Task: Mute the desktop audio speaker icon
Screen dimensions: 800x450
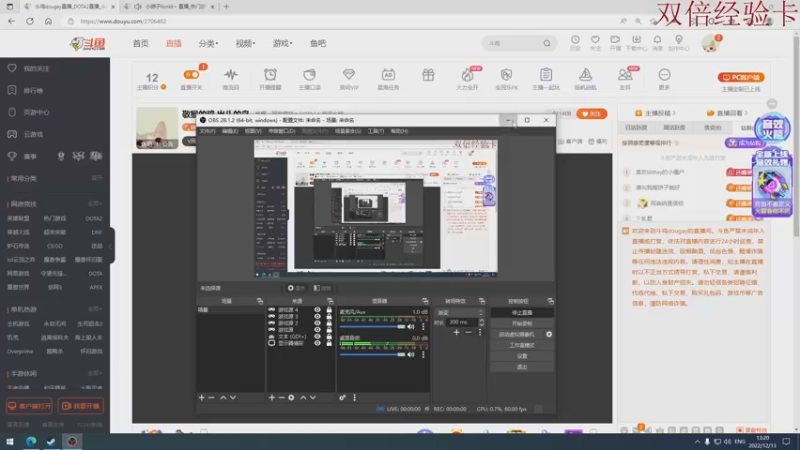Action: (411, 354)
